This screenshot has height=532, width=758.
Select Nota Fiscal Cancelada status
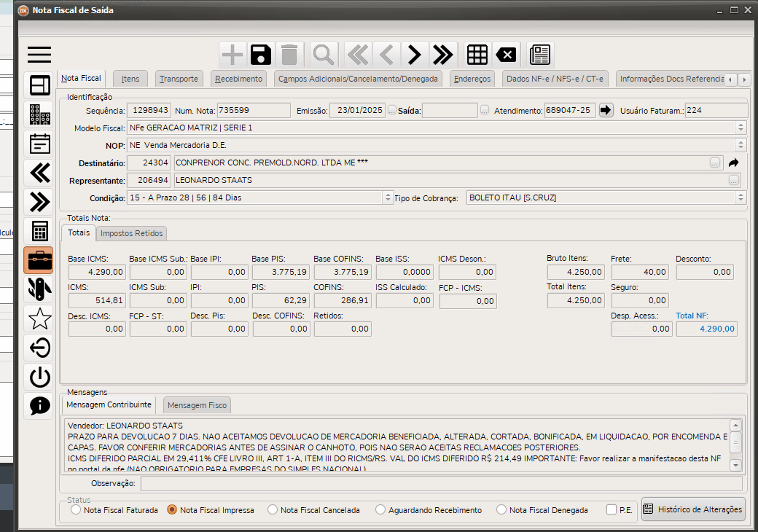(273, 510)
